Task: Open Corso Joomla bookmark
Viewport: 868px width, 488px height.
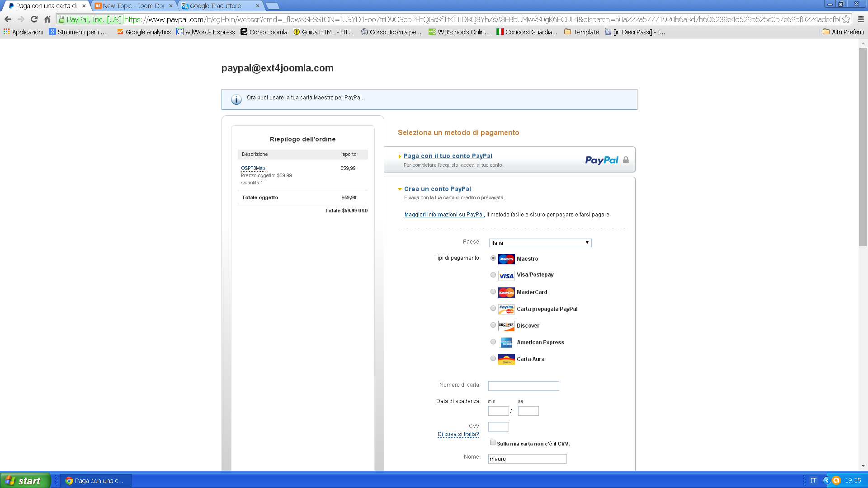Action: [264, 32]
